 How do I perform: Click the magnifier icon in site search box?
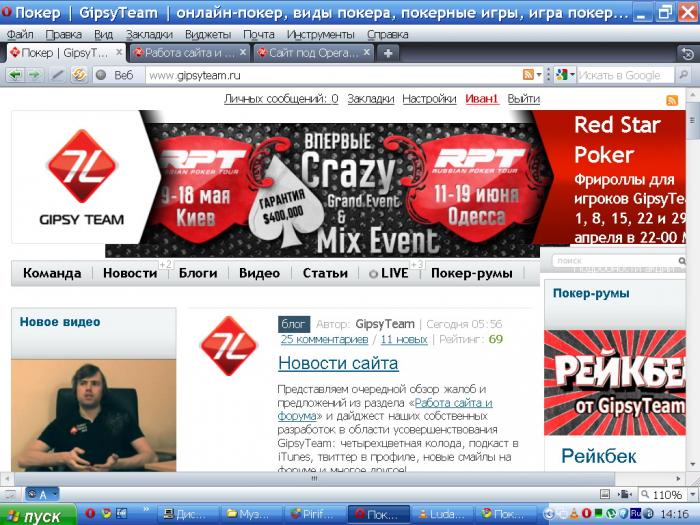tap(681, 261)
